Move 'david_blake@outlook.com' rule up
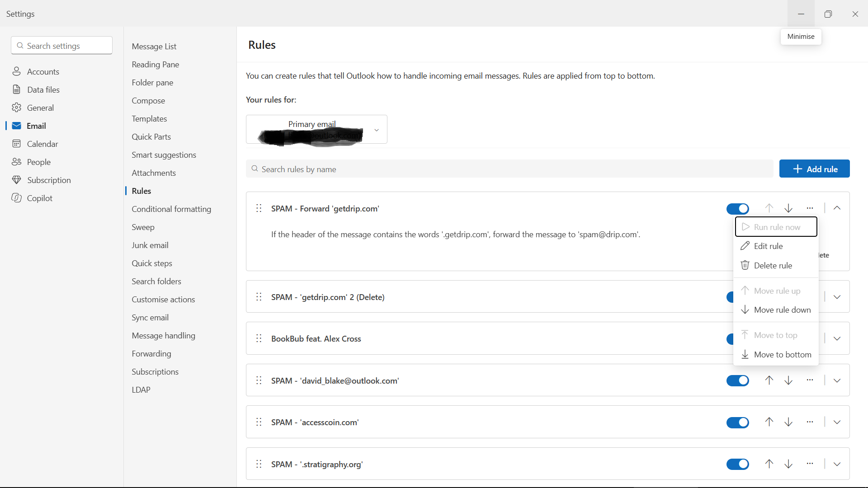Screen dimensions: 868x488 [x=769, y=380]
